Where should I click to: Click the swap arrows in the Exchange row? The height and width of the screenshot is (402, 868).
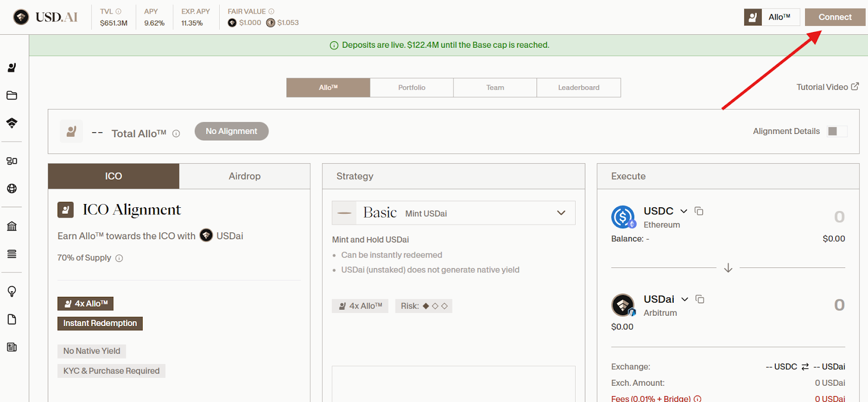[805, 367]
